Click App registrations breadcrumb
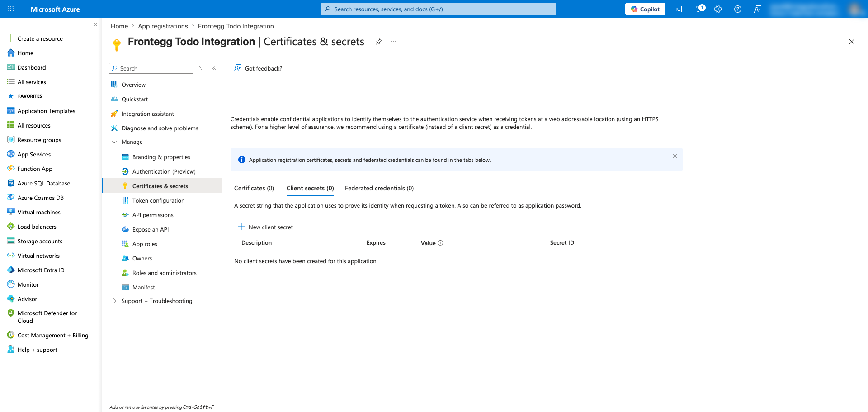 (163, 26)
